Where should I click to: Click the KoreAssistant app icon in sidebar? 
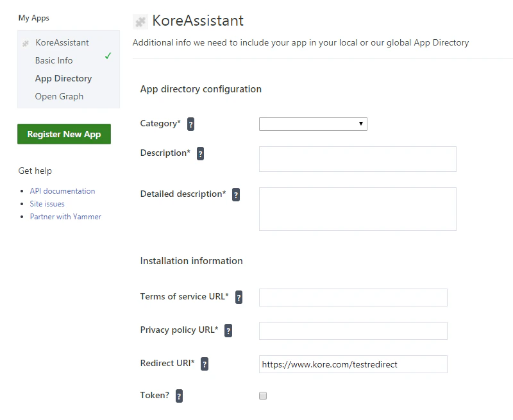[25, 42]
